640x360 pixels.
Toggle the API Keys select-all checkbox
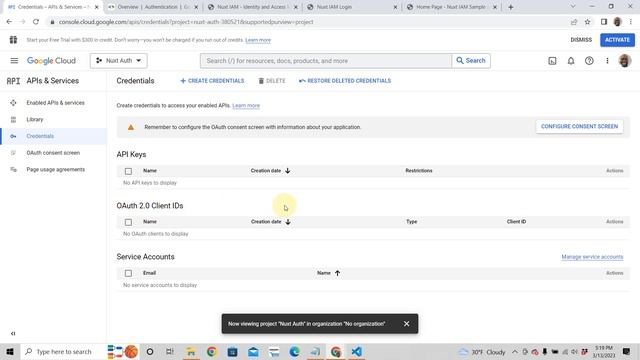point(128,171)
